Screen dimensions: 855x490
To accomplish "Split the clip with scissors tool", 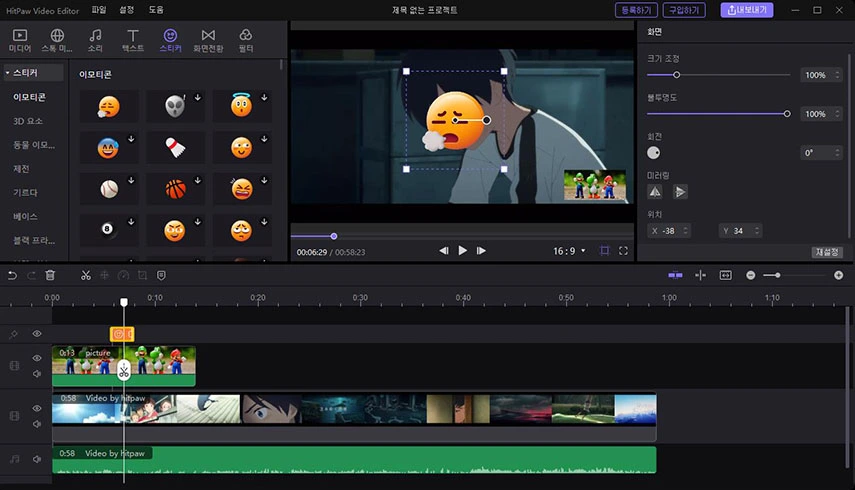I will pyautogui.click(x=86, y=275).
